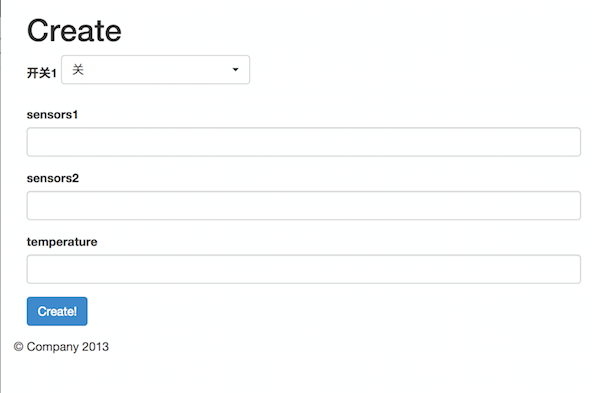This screenshot has width=600, height=393.
Task: Submit the form with the blue Create! button
Action: pyautogui.click(x=57, y=311)
